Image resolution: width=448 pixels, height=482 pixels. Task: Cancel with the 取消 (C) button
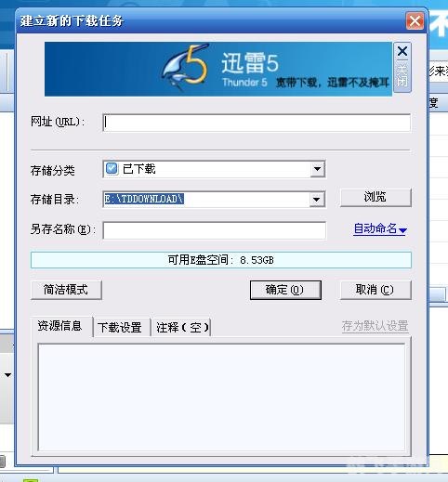tap(376, 290)
